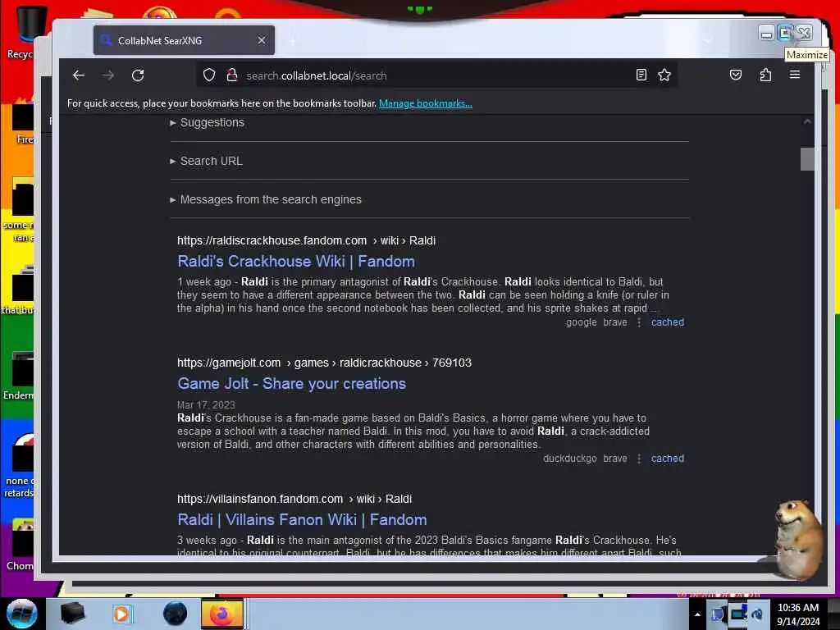Show hidden system tray icons arrow
Screen dimensions: 840x630
tap(697, 614)
